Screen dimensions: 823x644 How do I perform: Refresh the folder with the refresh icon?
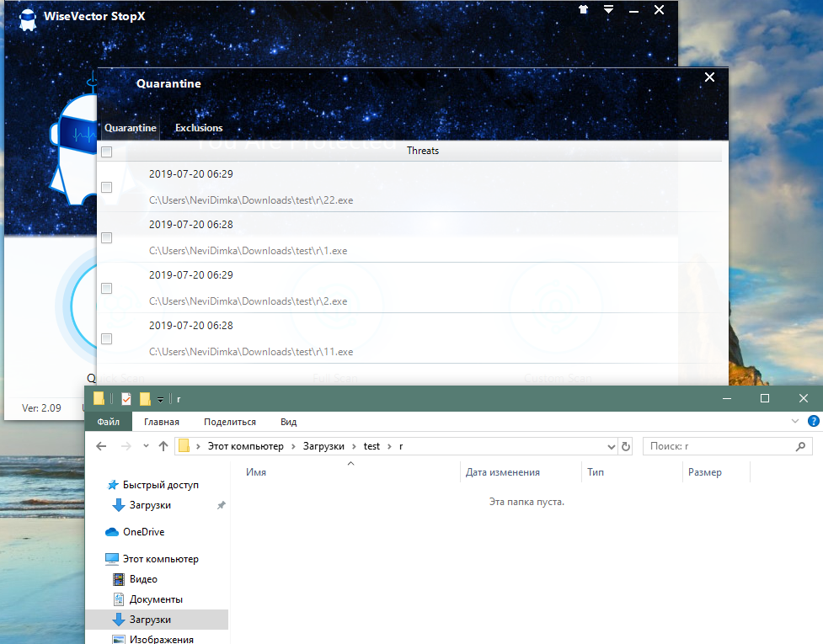tap(626, 446)
